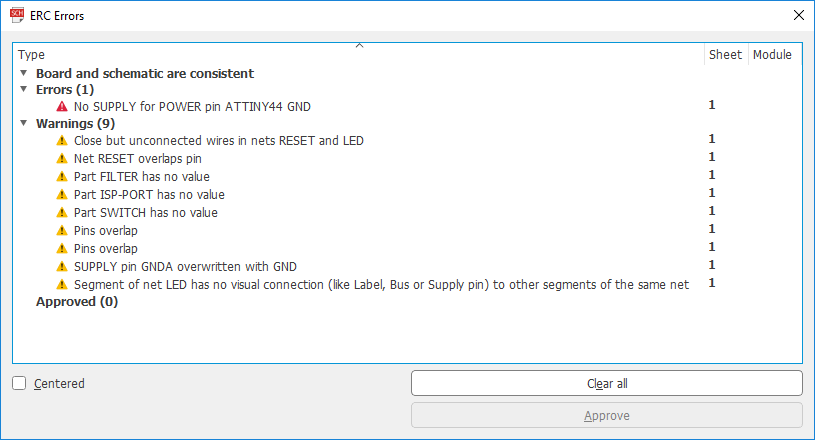Collapse the Board and schematic are consistent node
Screen dimensions: 815x440
(x=23, y=73)
